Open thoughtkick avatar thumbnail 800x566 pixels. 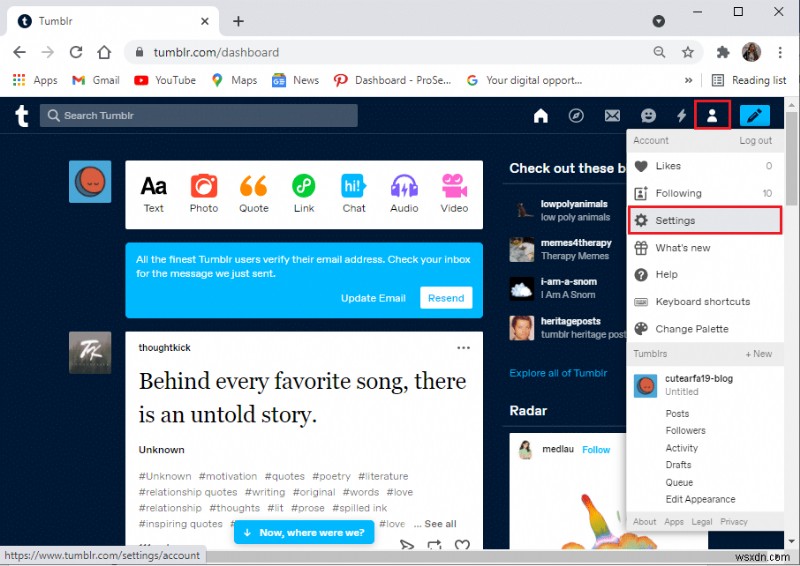point(90,353)
